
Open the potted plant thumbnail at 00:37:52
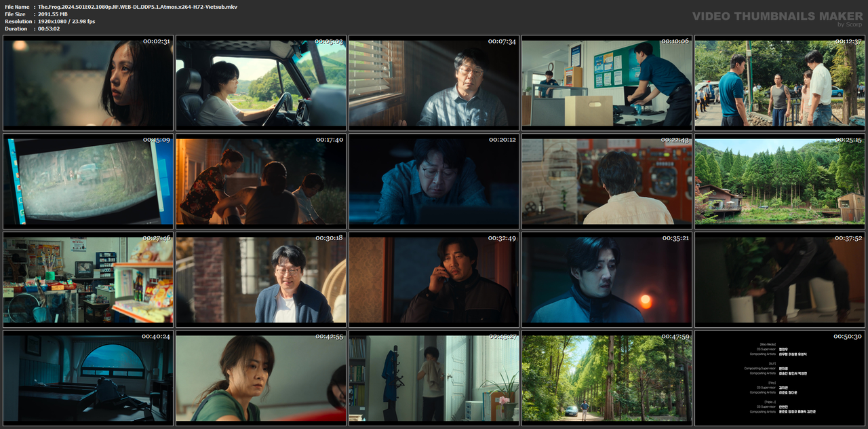click(x=780, y=279)
